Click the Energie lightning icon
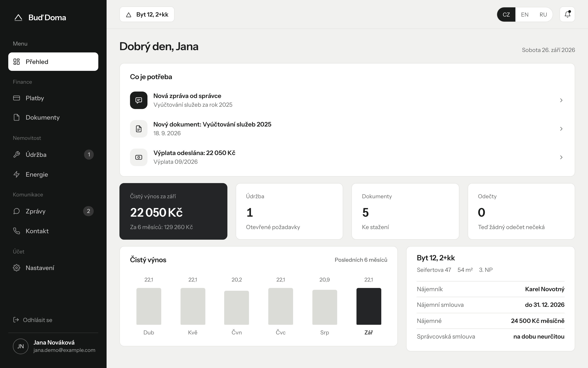This screenshot has height=368, width=588. [17, 174]
